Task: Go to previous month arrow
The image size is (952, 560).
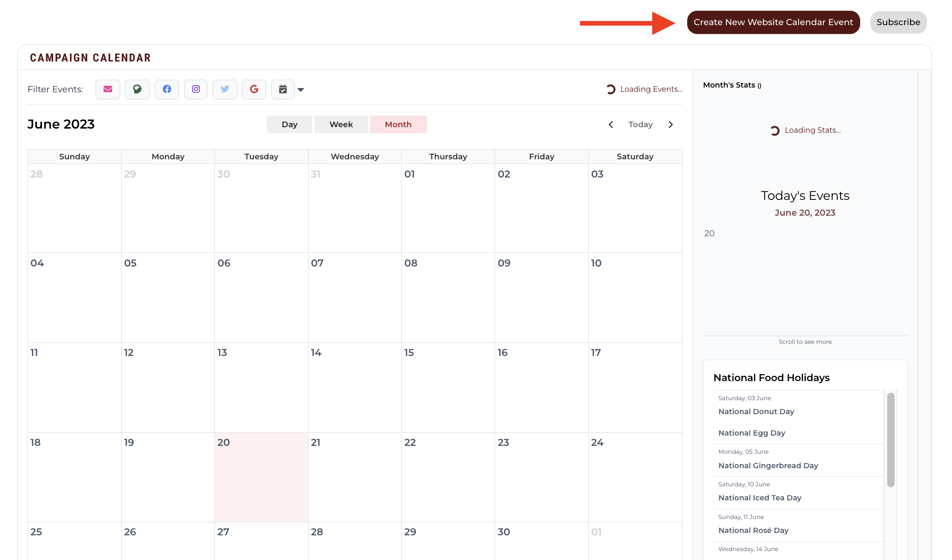Action: (611, 124)
